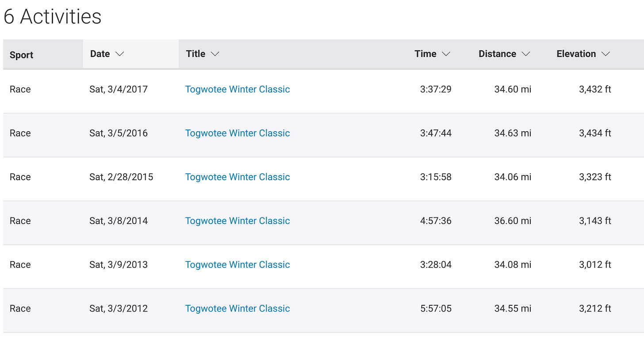Click the 6 Activities heading
The width and height of the screenshot is (644, 338).
tap(52, 16)
